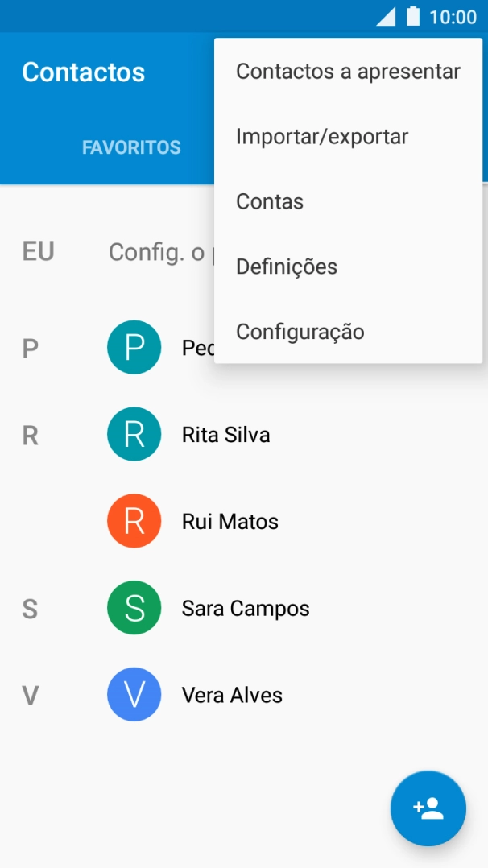
Task: Open Pedro's contact avatar icon
Action: [x=134, y=347]
